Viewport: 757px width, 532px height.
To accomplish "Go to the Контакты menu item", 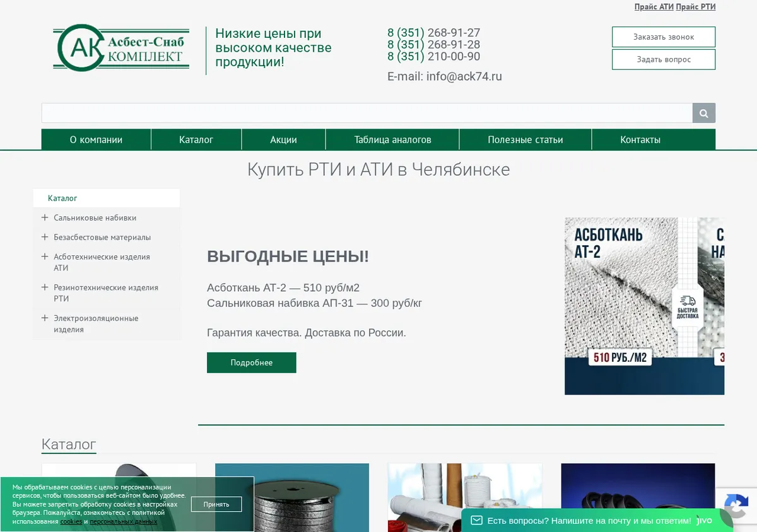I will point(640,140).
